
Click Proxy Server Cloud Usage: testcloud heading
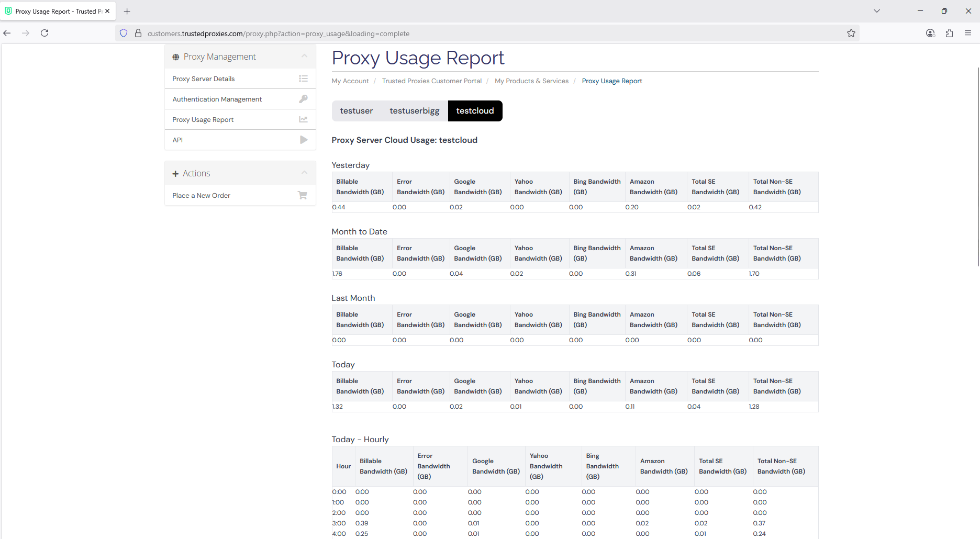405,140
